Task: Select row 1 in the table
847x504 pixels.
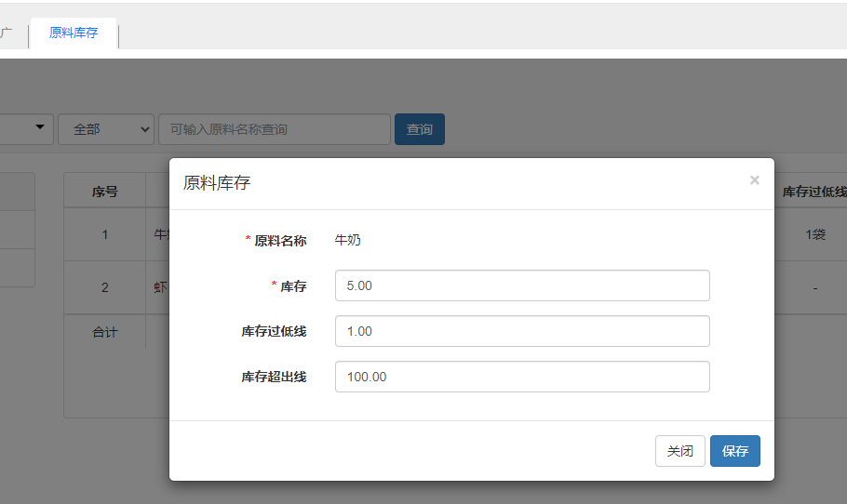Action: 104,234
